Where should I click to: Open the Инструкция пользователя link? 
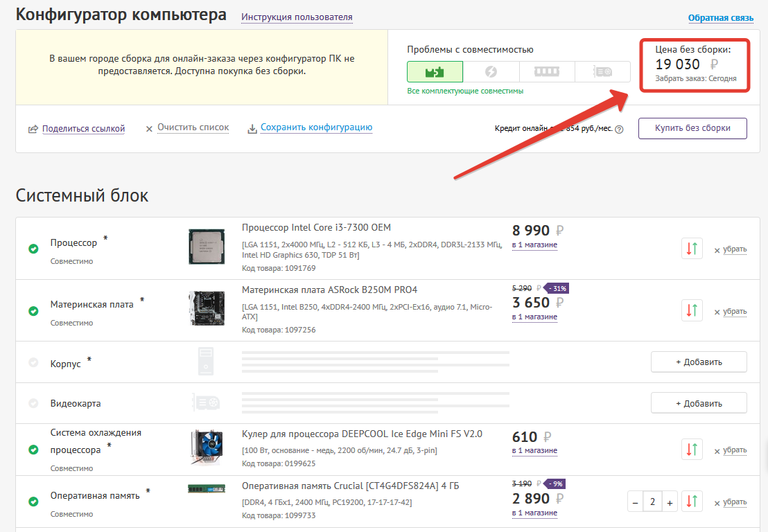pos(297,17)
